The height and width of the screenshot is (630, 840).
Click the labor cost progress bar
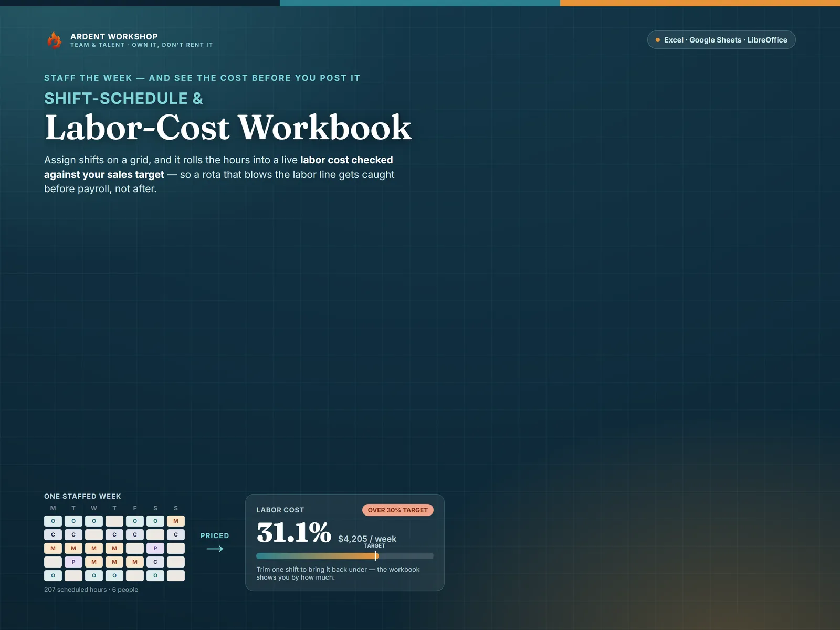(345, 556)
